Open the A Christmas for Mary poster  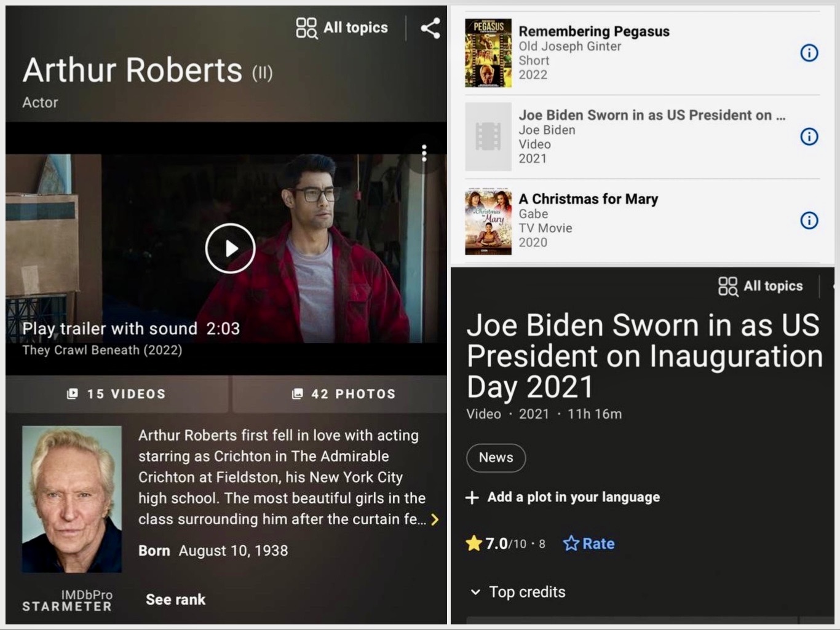[488, 222]
